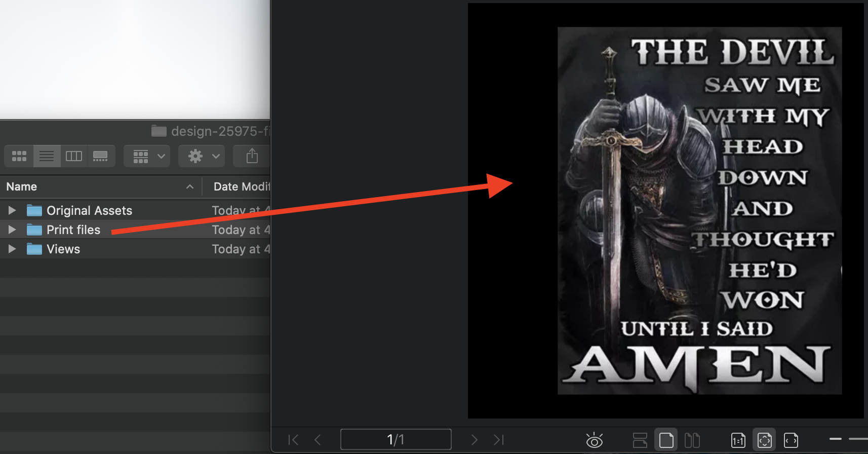Toggle fit width zoom mode

791,440
